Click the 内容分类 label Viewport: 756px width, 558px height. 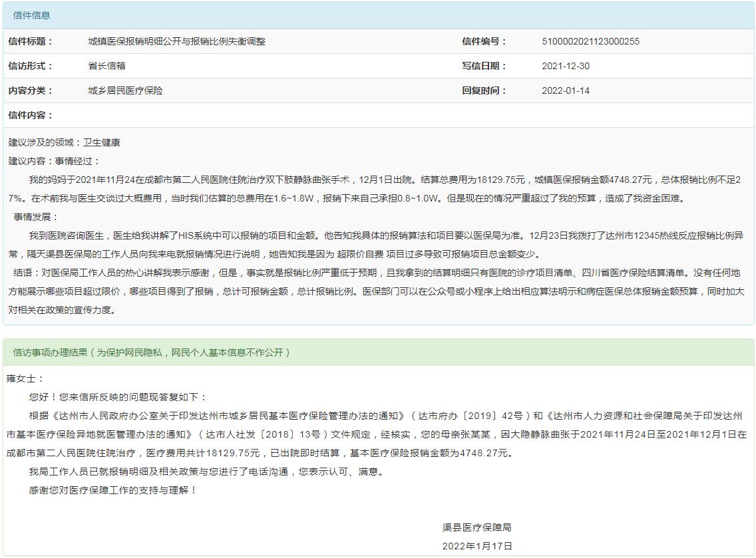30,90
